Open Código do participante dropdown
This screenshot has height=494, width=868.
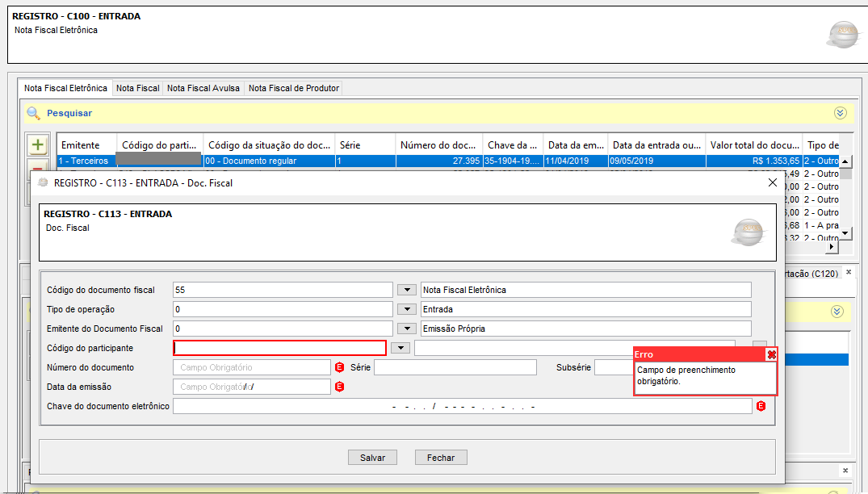point(400,348)
